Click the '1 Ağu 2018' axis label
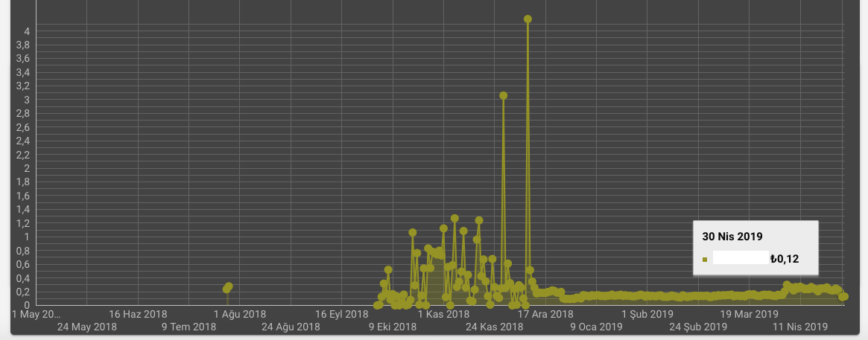The image size is (868, 340). pos(240,315)
